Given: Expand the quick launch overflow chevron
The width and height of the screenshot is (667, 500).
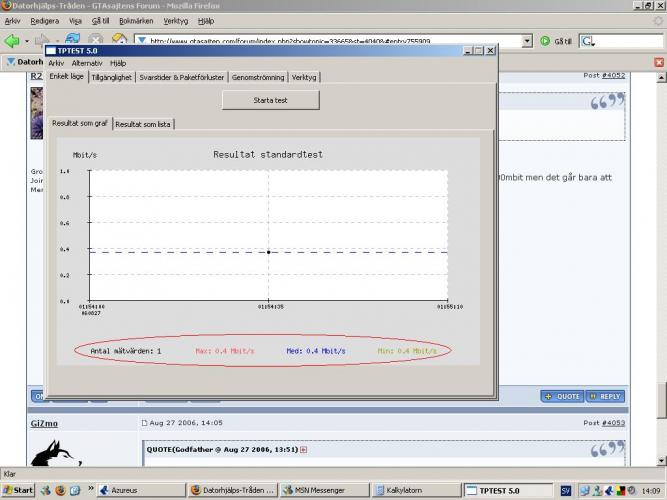Looking at the screenshot, I should click(x=88, y=491).
